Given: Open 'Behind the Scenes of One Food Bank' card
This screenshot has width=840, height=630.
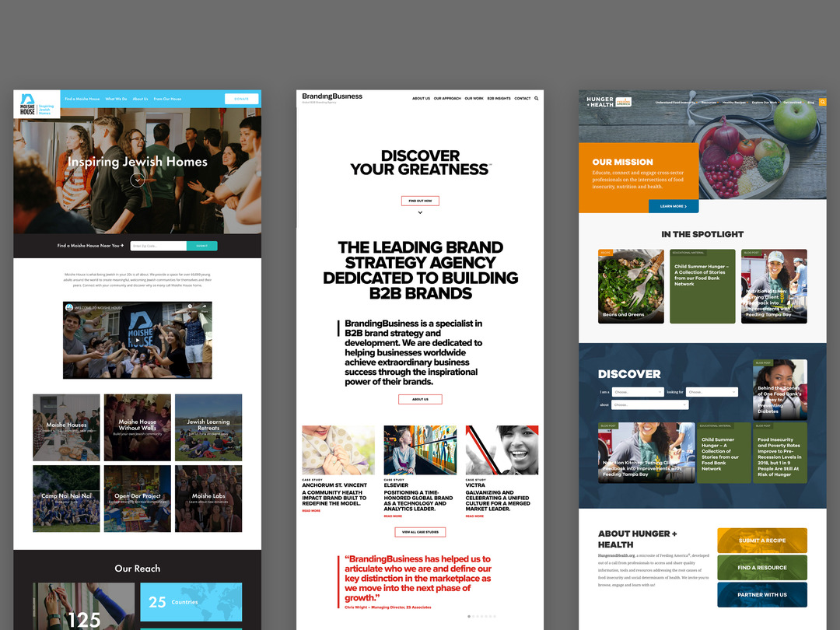Looking at the screenshot, I should point(780,390).
